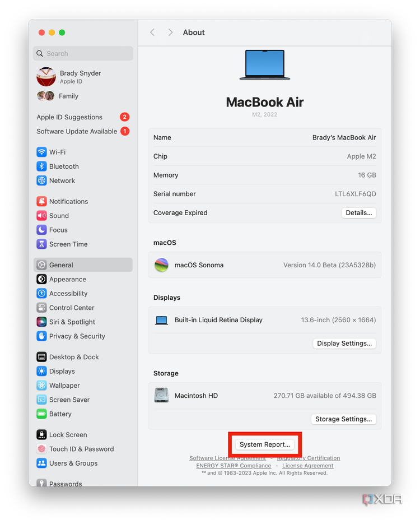Screen dimensions: 420x524
Task: Open the Displays sun icon
Action: click(x=41, y=371)
